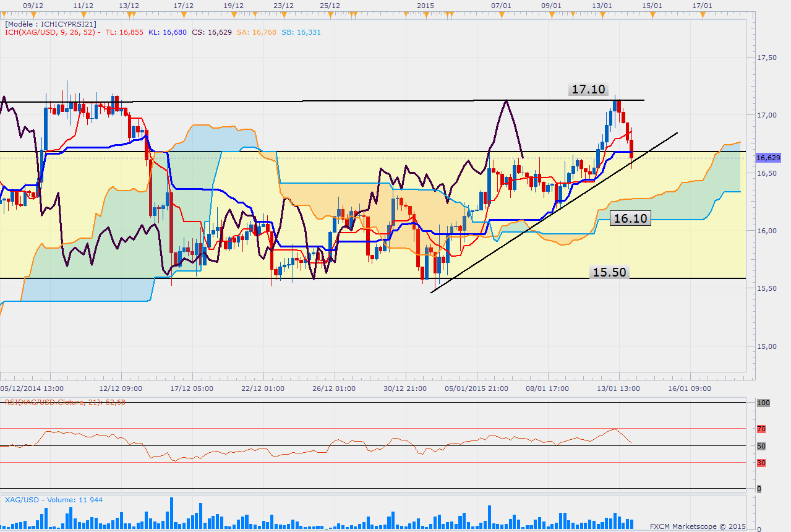Click the orange marker under 17/12
The height and width of the screenshot is (532, 791).
pos(184,12)
